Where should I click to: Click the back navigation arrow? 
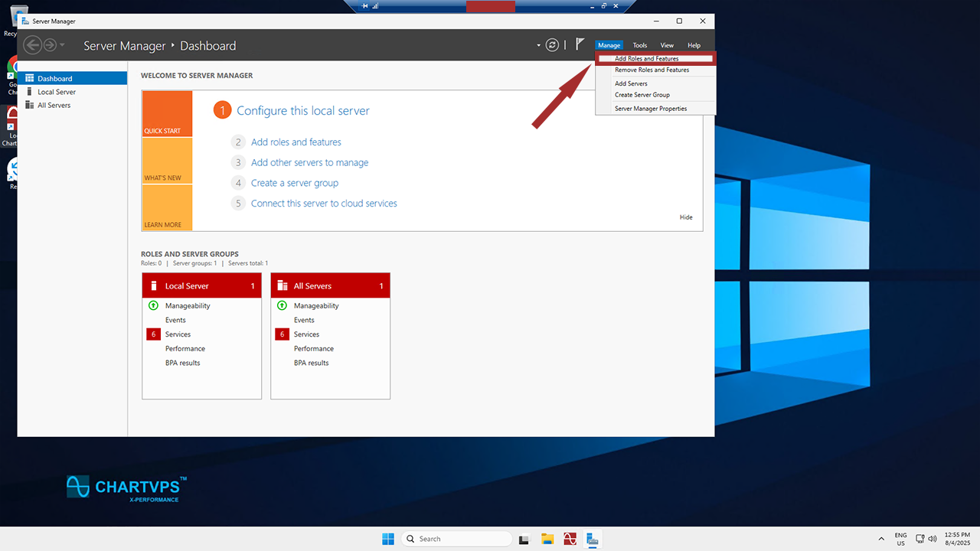pyautogui.click(x=32, y=45)
